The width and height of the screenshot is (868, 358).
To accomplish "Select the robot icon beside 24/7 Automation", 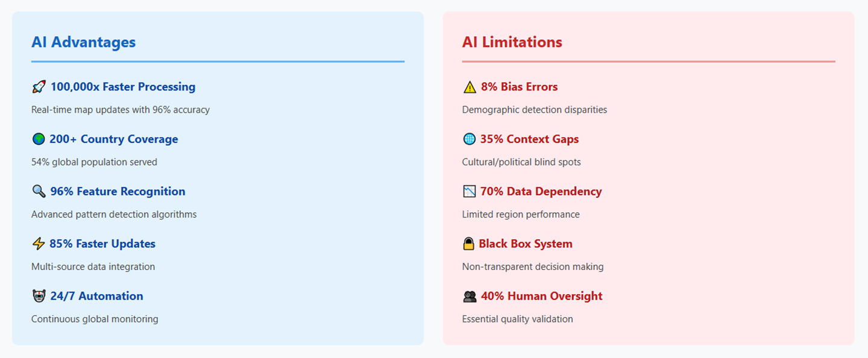I will coord(39,296).
